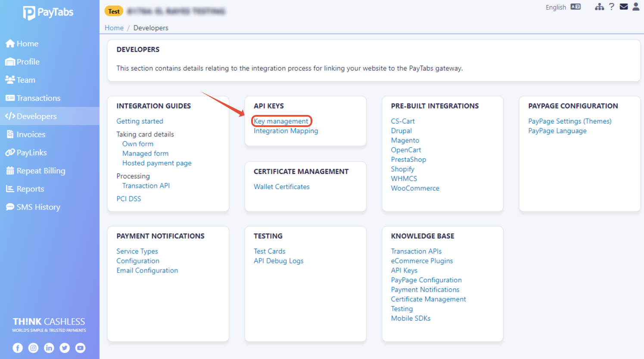Open Mobile SDKs knowledge base link
Screen dimensions: 644x359
click(411, 319)
